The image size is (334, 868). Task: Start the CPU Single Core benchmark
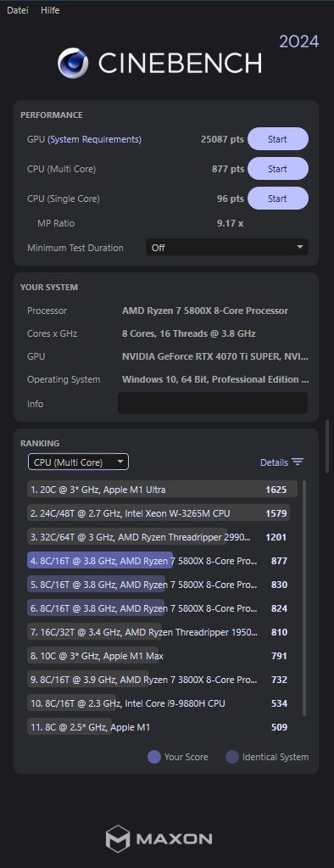(277, 199)
